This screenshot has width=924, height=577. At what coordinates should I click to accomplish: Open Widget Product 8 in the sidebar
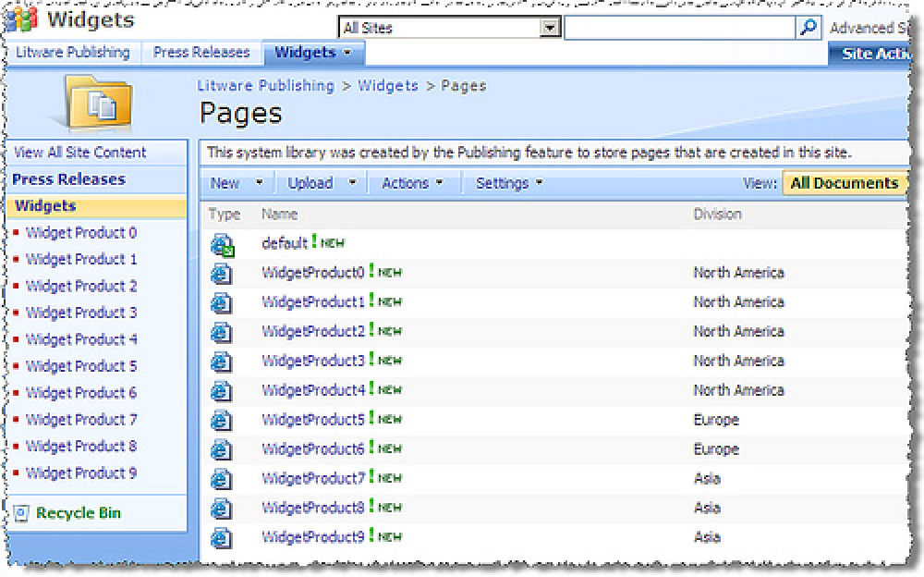click(80, 447)
